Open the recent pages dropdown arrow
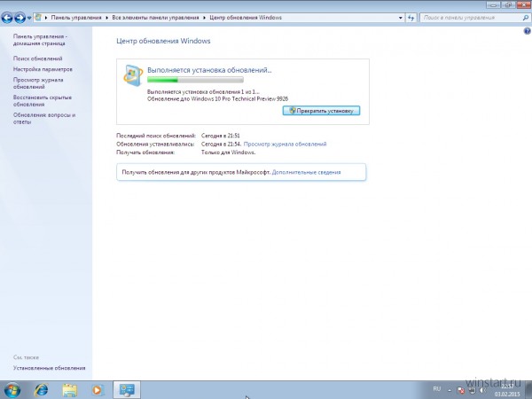532x399 pixels. [29, 18]
